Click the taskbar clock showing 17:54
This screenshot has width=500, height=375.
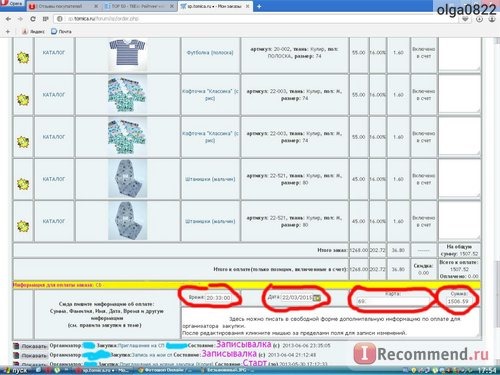[x=487, y=371]
